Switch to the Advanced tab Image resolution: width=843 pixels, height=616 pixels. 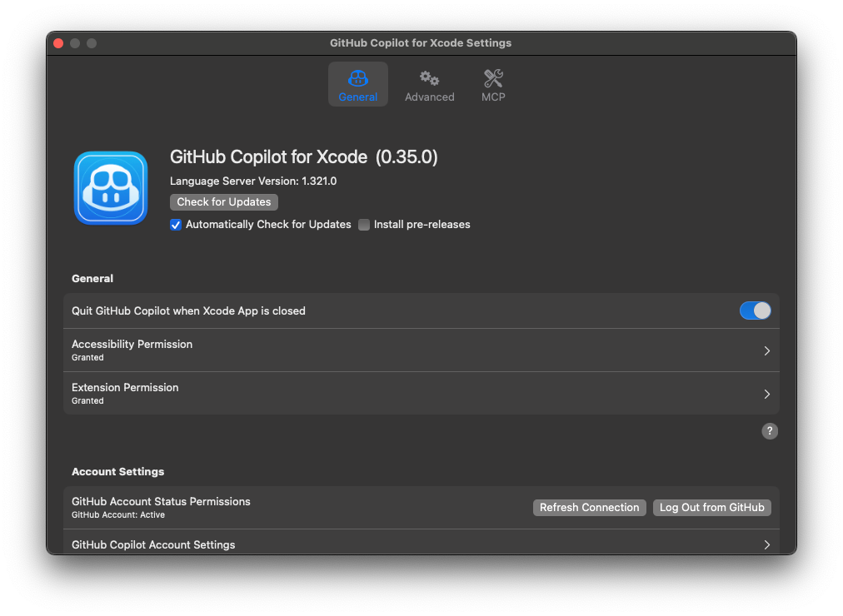click(x=429, y=86)
